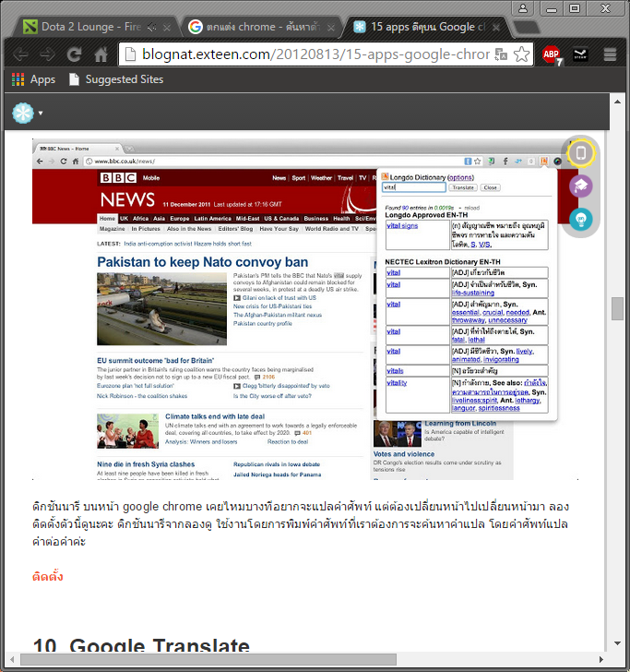This screenshot has height=672, width=630.
Task: Click the vertical scrollbar thumb
Action: [x=617, y=308]
